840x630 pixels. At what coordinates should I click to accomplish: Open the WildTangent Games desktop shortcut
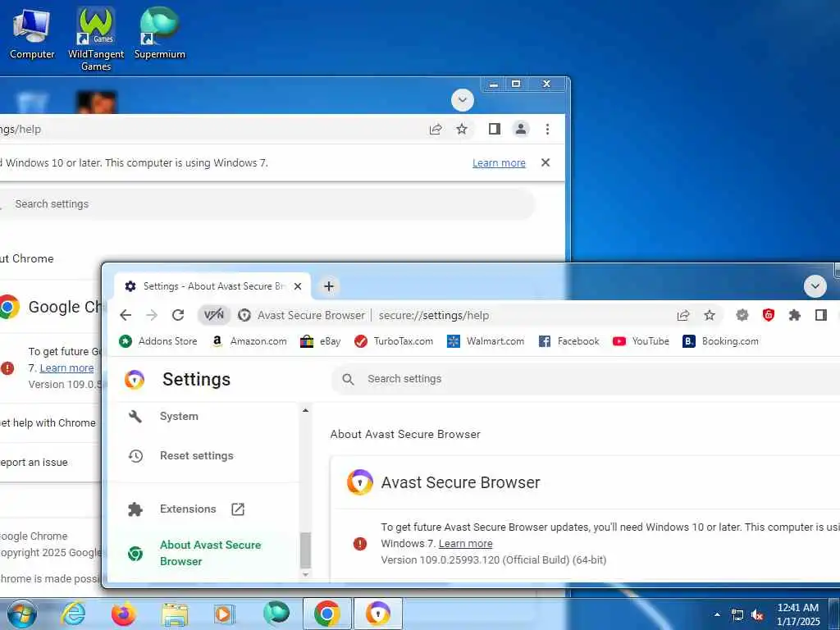[x=96, y=39]
